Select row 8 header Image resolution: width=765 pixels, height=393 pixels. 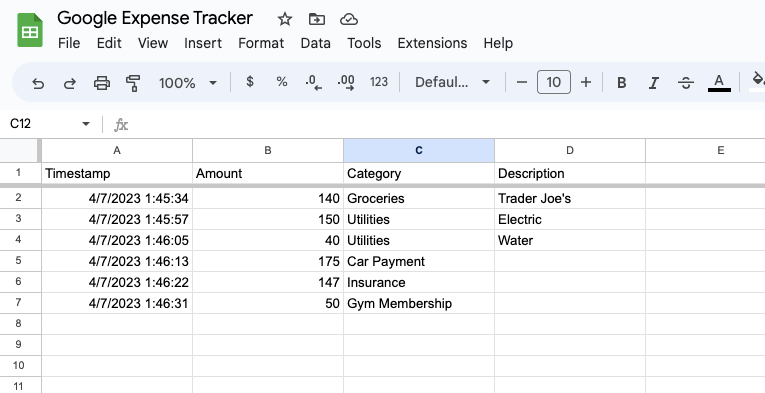pos(19,324)
